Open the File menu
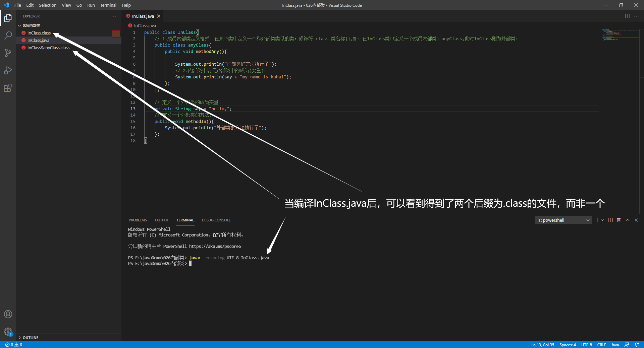 pos(18,5)
